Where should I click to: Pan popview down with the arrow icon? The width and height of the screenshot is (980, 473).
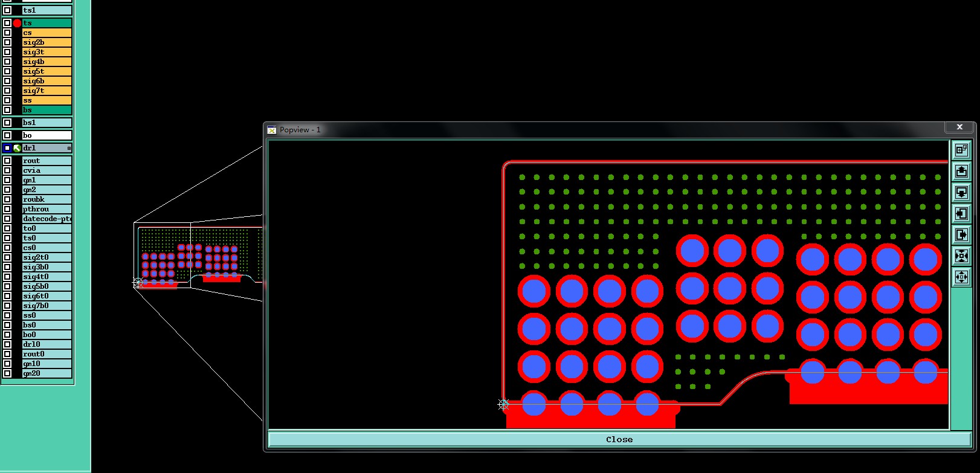pyautogui.click(x=961, y=192)
